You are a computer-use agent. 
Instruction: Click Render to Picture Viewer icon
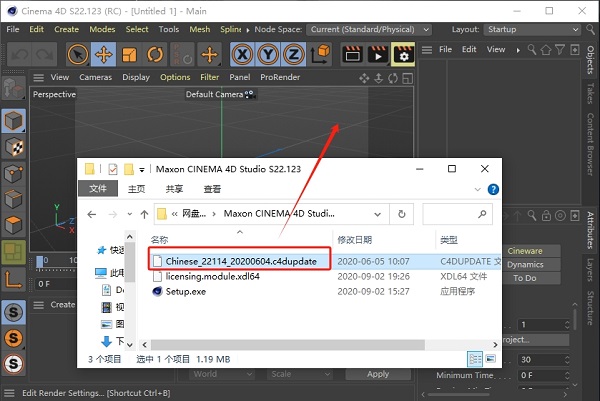(x=376, y=54)
